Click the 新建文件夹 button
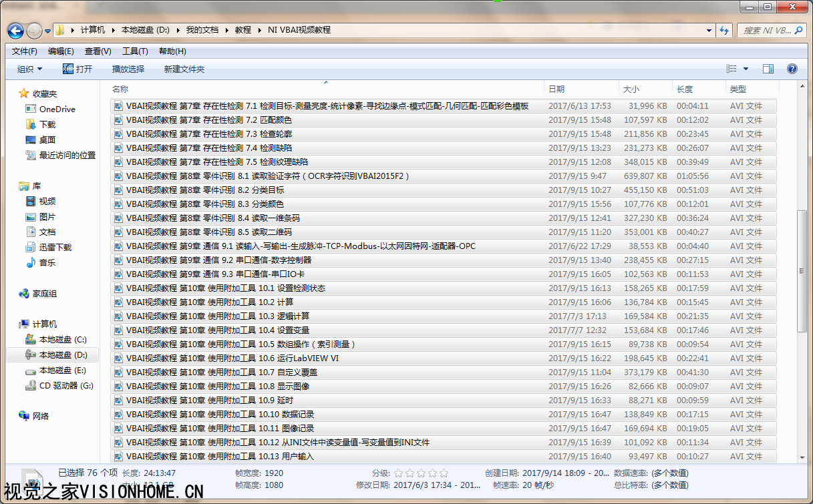The width and height of the screenshot is (813, 504). point(184,69)
